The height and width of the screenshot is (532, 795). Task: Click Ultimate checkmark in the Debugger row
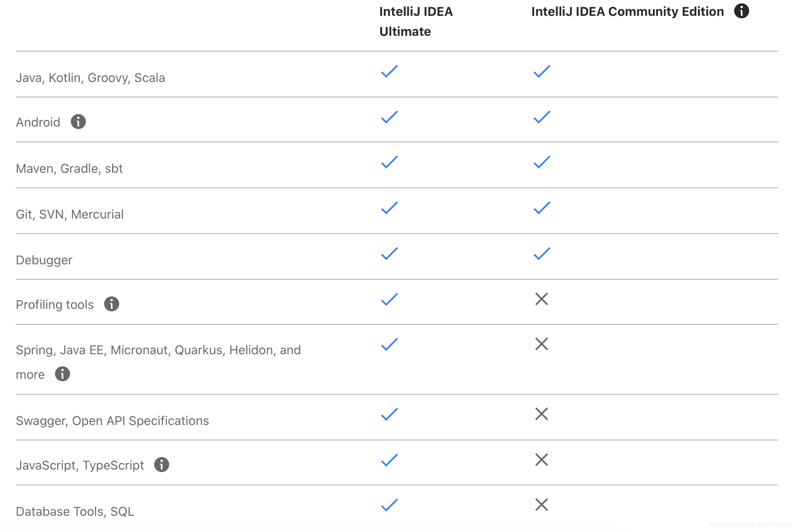coord(390,254)
